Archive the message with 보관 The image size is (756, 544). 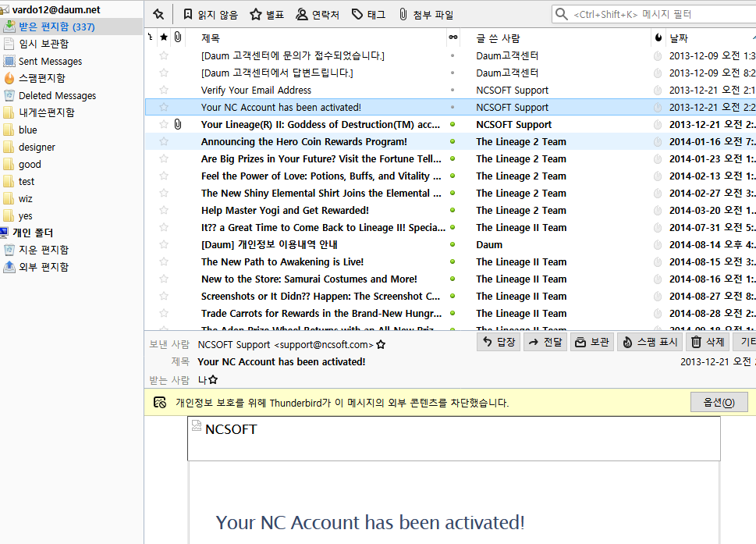[x=592, y=342]
